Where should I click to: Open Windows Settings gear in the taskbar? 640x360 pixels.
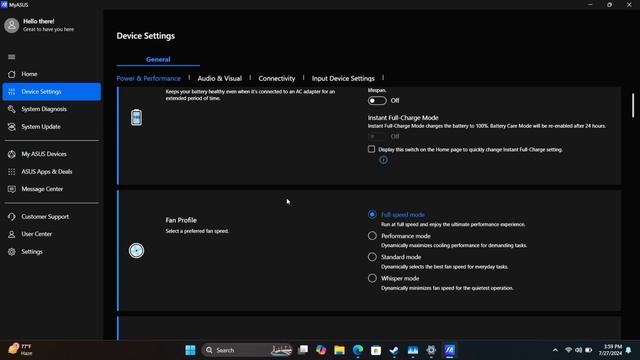click(x=431, y=350)
